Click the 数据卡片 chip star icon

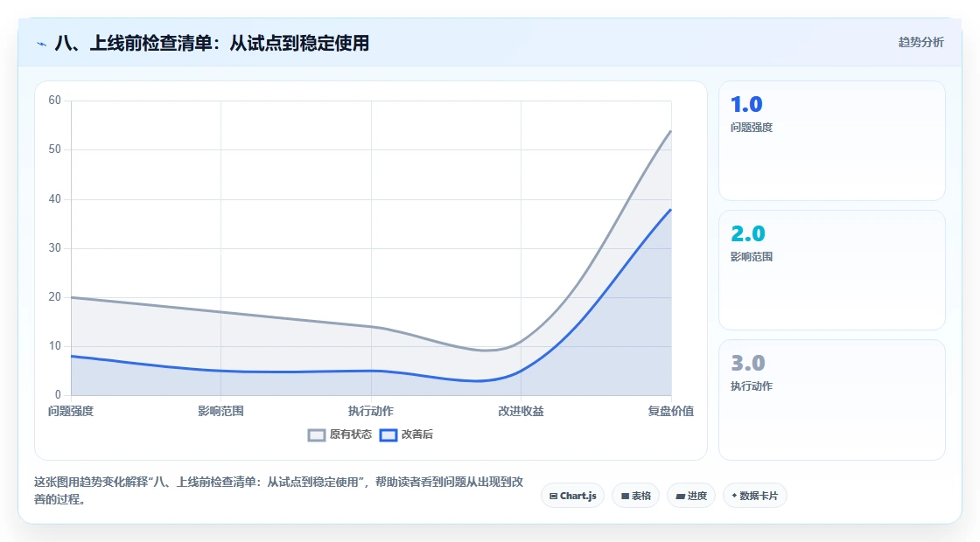734,496
